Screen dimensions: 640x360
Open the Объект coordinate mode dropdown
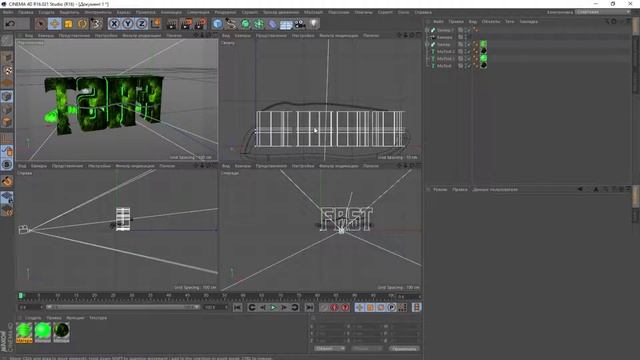(x=330, y=349)
